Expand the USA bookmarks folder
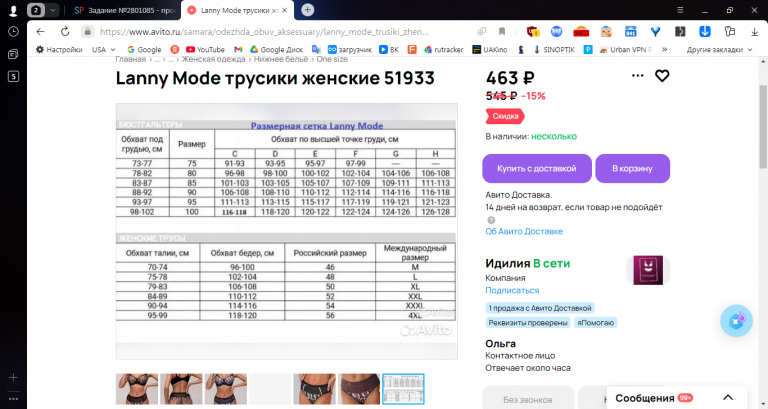This screenshot has width=768, height=409. [104, 49]
